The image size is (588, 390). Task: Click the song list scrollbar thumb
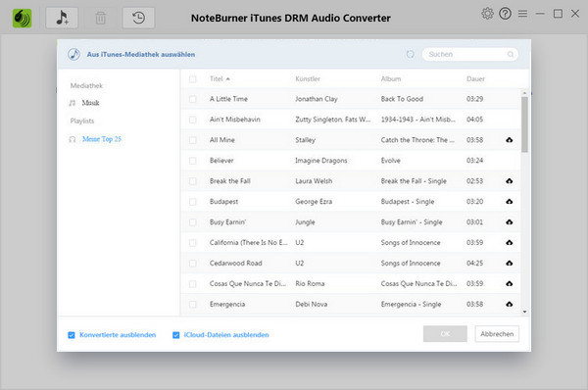(x=524, y=124)
